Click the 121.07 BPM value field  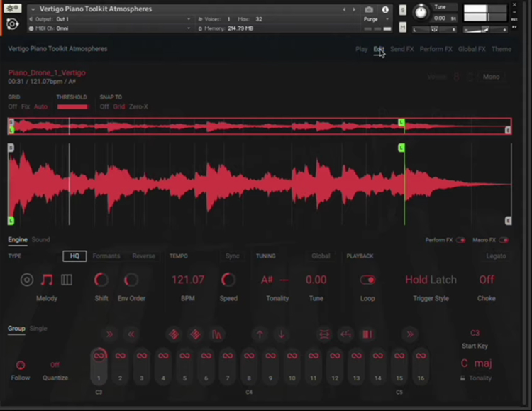click(x=188, y=280)
